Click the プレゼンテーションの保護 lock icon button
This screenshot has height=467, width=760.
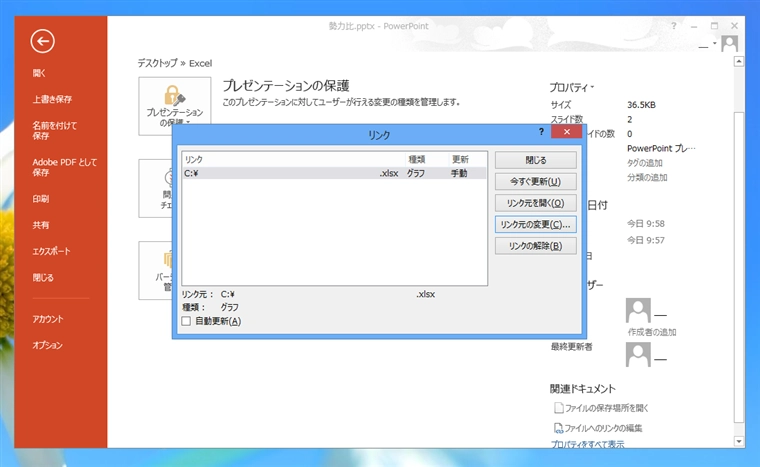click(174, 106)
